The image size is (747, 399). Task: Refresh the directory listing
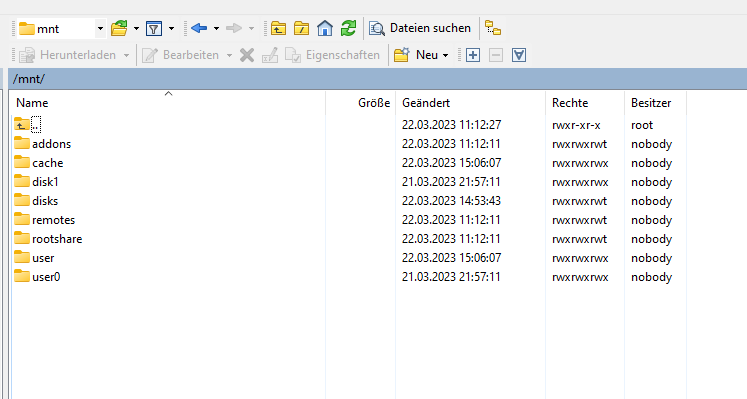point(348,29)
